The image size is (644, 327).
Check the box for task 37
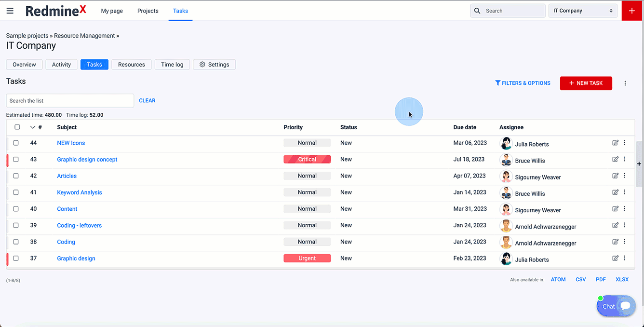tap(16, 258)
